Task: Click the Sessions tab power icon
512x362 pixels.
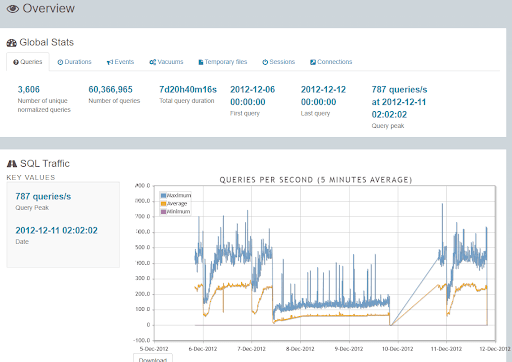Action: tap(265, 62)
